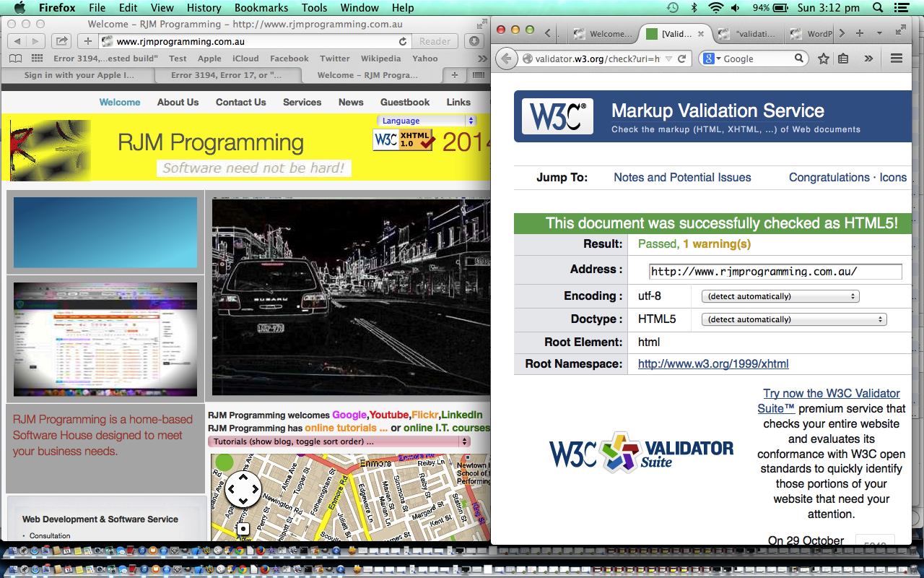Viewport: 924px width, 578px height.
Task: Click the Time Machine menu bar icon
Action: pyautogui.click(x=672, y=8)
